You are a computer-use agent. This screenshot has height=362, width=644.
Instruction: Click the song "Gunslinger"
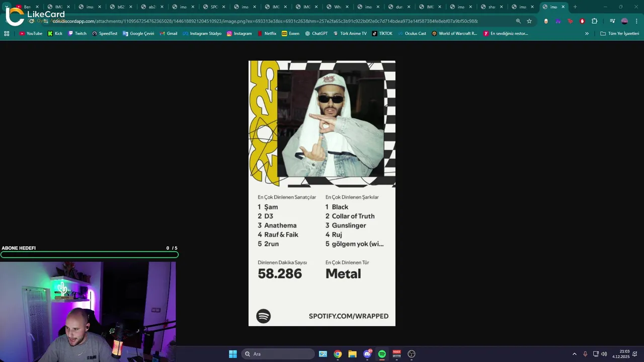point(349,225)
